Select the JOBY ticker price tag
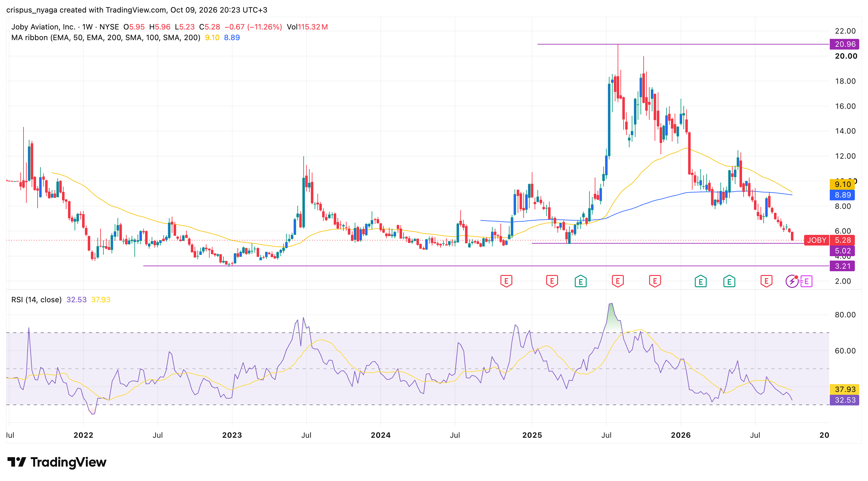Viewport: 868px width, 481px height. click(816, 240)
